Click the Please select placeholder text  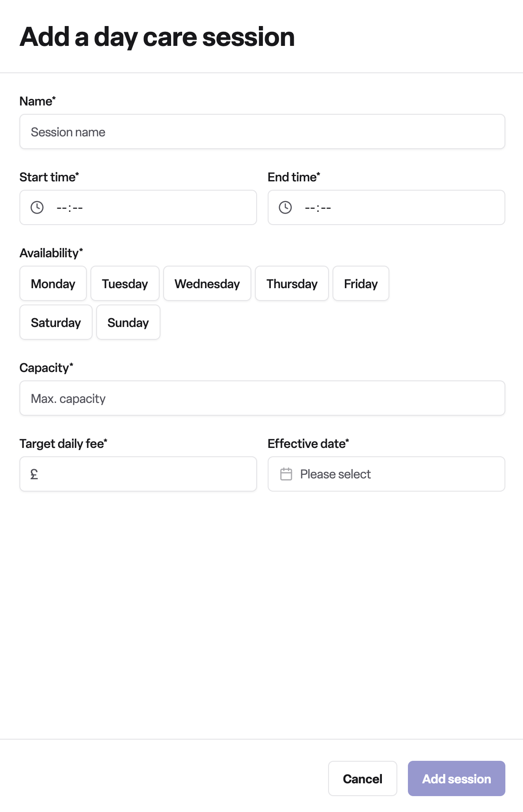pyautogui.click(x=336, y=474)
